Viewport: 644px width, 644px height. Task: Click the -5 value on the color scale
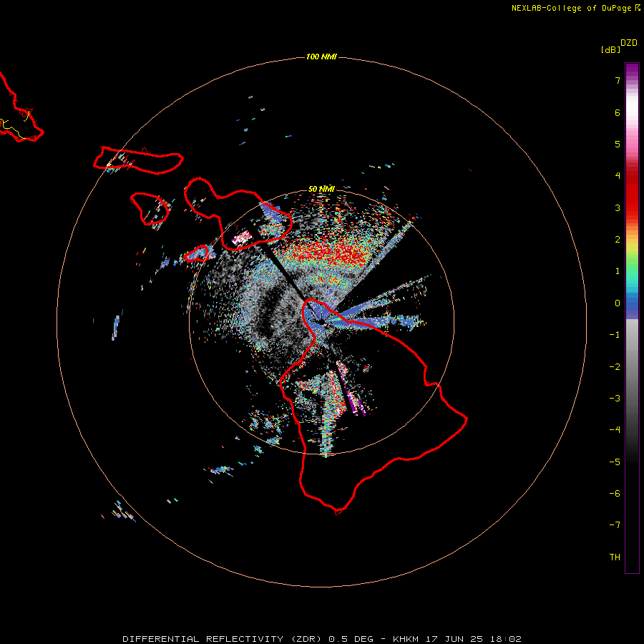[x=615, y=462]
